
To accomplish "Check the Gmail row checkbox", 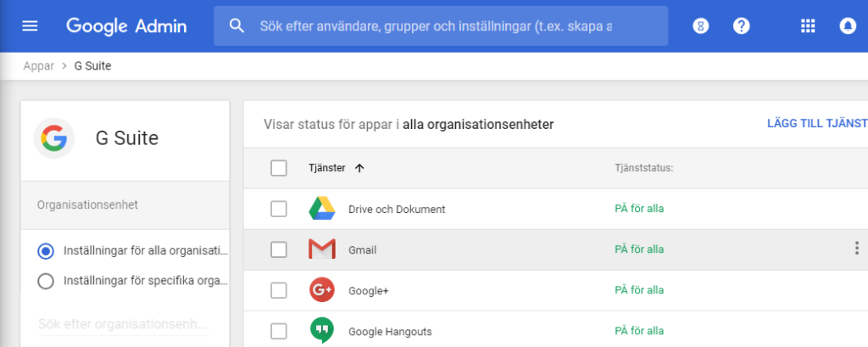I will pos(279,249).
